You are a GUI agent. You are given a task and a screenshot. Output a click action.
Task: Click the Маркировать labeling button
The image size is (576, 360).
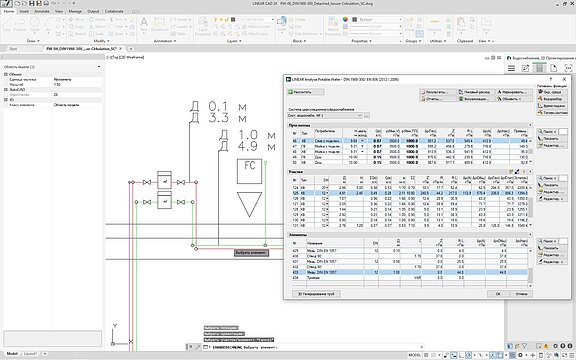(514, 92)
